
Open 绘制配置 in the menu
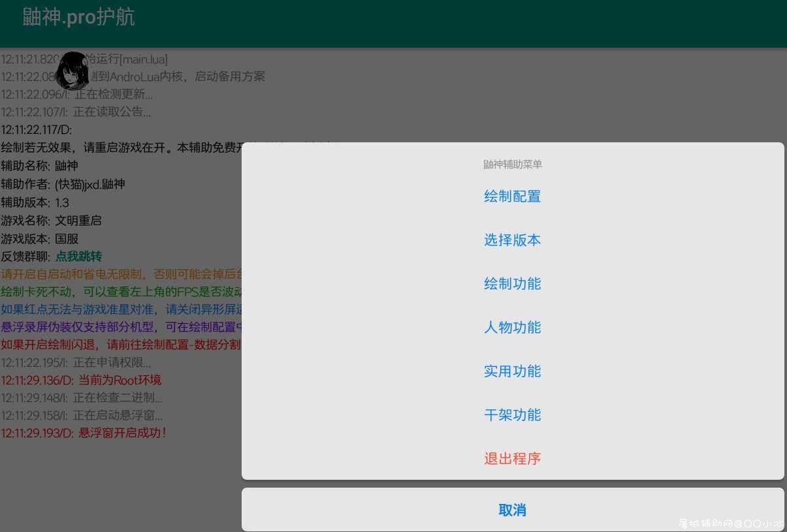[x=513, y=196]
